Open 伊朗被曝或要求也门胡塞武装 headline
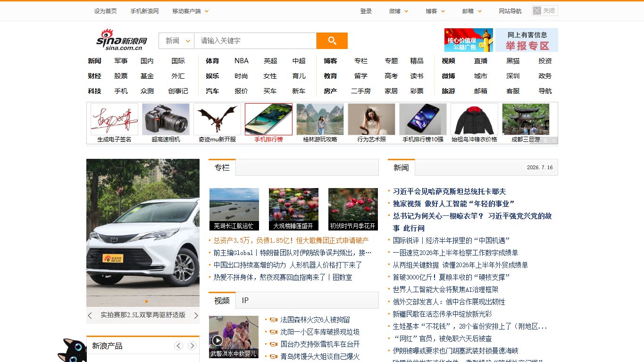This screenshot has height=362, width=644. (x=455, y=351)
